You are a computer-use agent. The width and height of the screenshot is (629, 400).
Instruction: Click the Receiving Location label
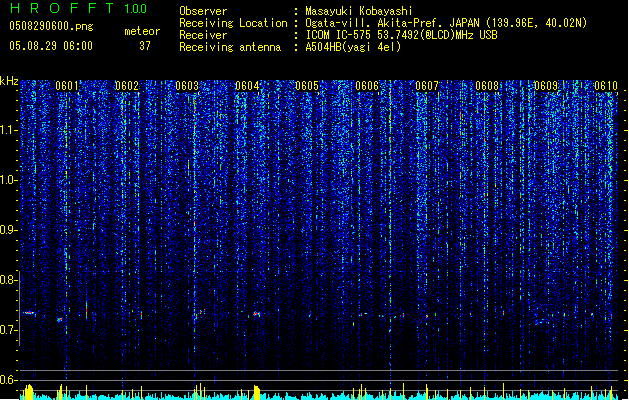[233, 23]
